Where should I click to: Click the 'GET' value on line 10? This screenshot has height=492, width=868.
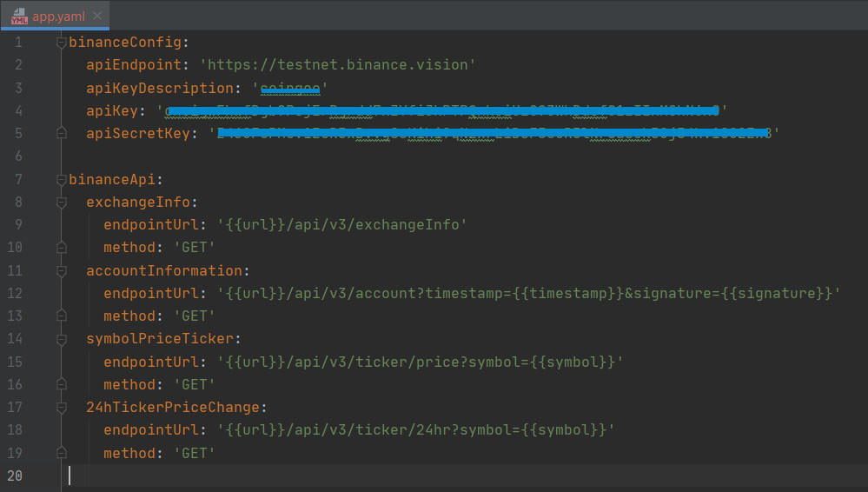195,247
